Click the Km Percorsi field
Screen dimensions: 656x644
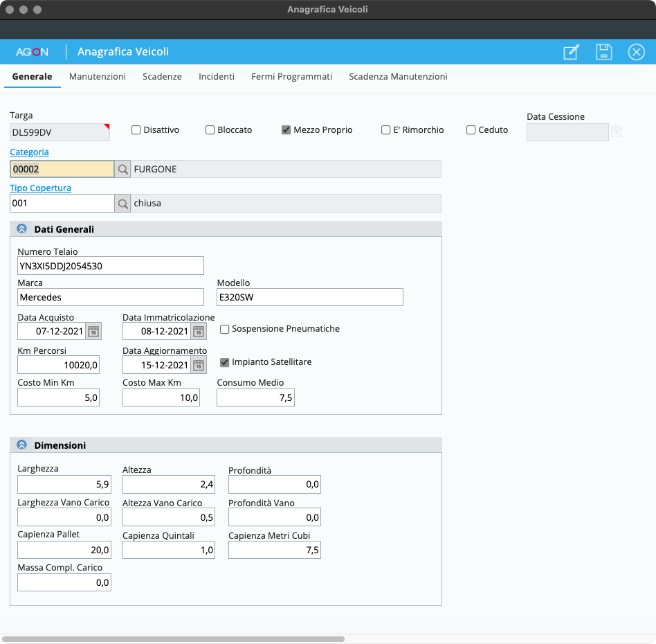tap(59, 365)
